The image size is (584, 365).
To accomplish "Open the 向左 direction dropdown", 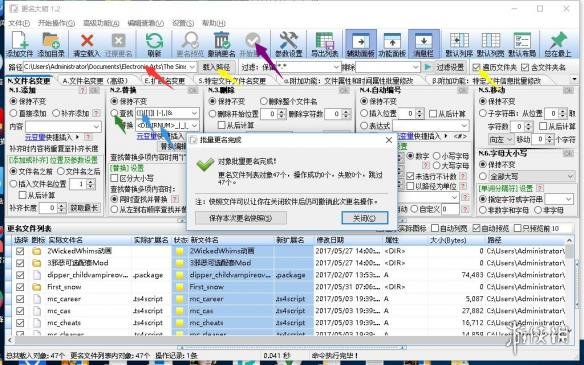I will pyautogui.click(x=501, y=140).
